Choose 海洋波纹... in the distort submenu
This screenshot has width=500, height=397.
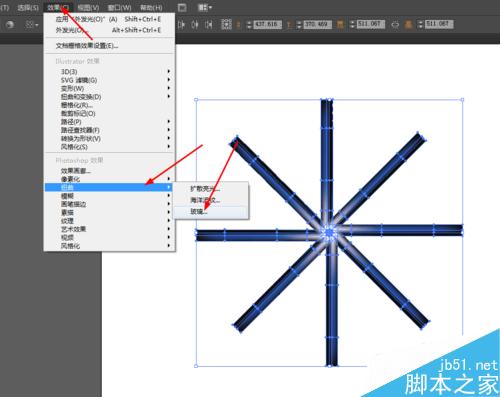point(211,200)
